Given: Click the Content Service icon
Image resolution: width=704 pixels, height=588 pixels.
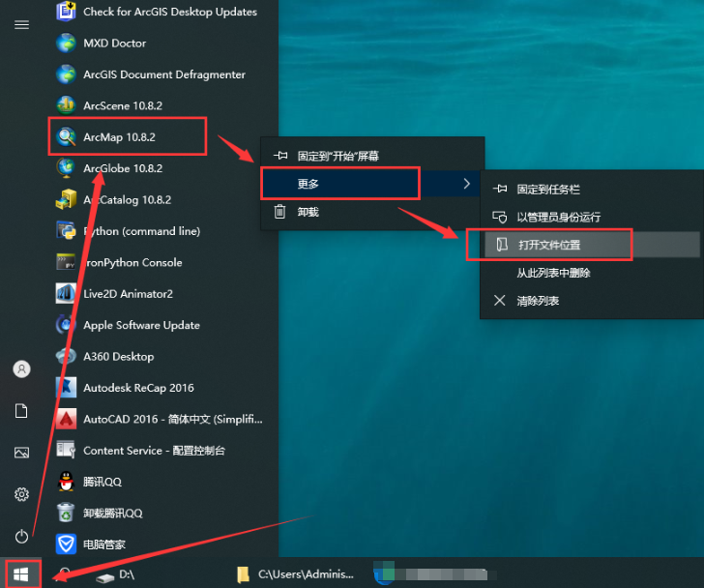Looking at the screenshot, I should pos(66,451).
